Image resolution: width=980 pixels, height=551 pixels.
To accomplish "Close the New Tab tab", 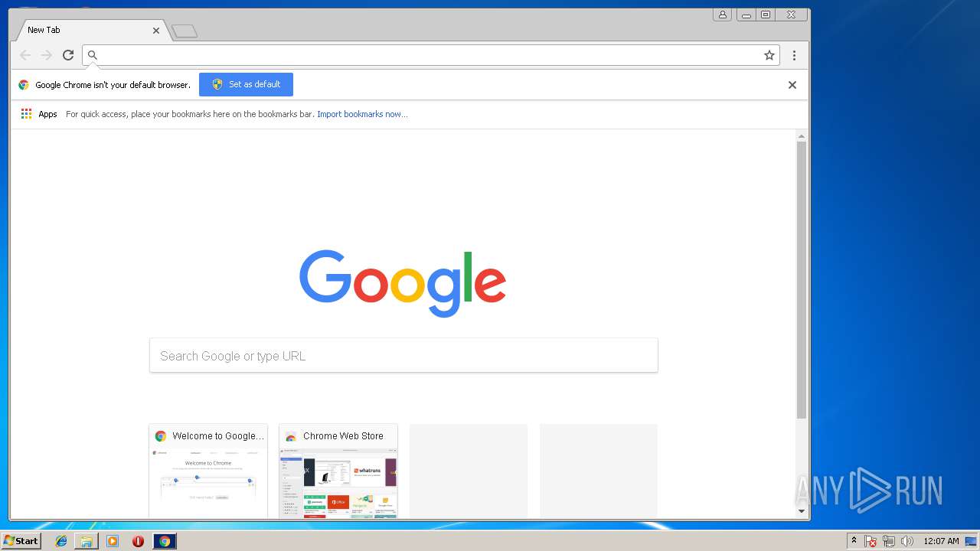I will [156, 31].
